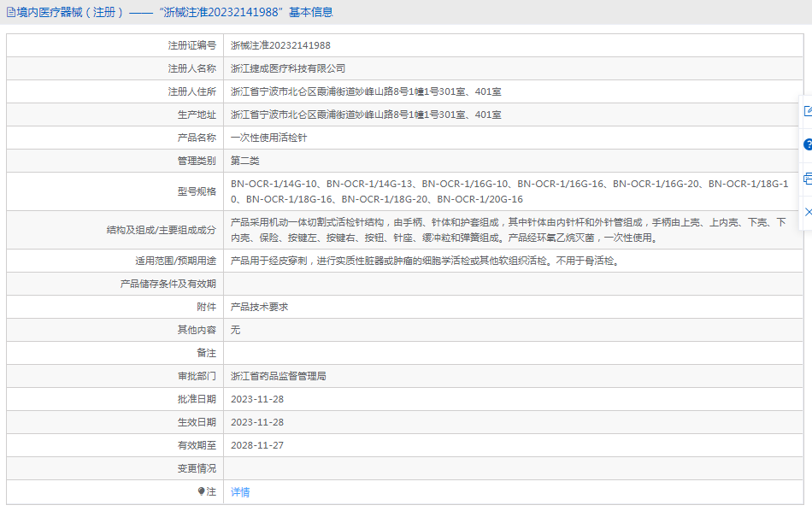Click the 批准日期 label
812x511 pixels.
click(x=197, y=399)
